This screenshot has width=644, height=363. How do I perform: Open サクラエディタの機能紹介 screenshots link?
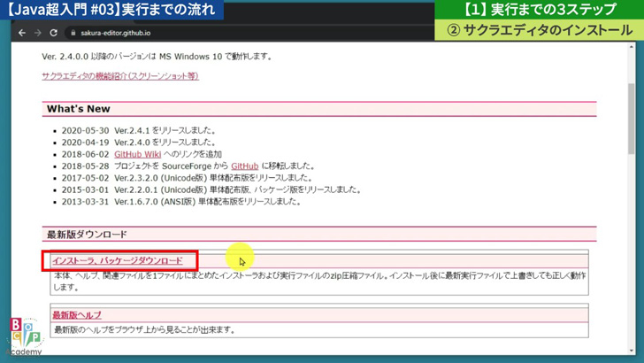click(x=120, y=76)
